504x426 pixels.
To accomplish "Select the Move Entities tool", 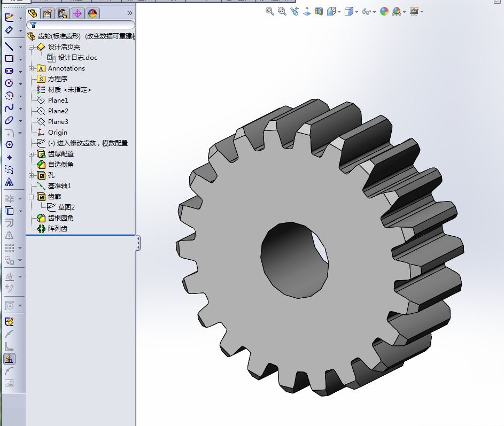I will 9,260.
